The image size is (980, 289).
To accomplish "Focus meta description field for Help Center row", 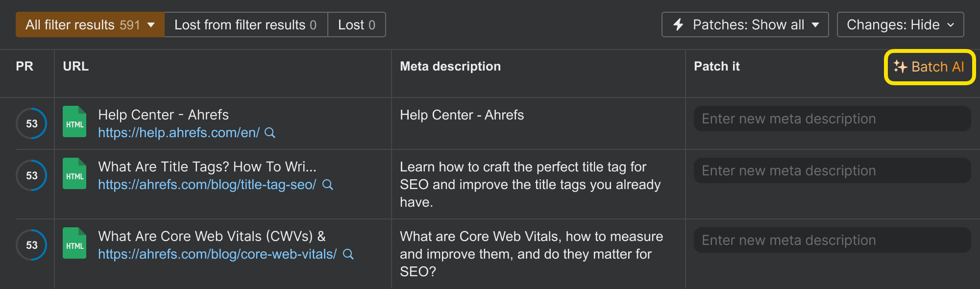I will coord(832,119).
